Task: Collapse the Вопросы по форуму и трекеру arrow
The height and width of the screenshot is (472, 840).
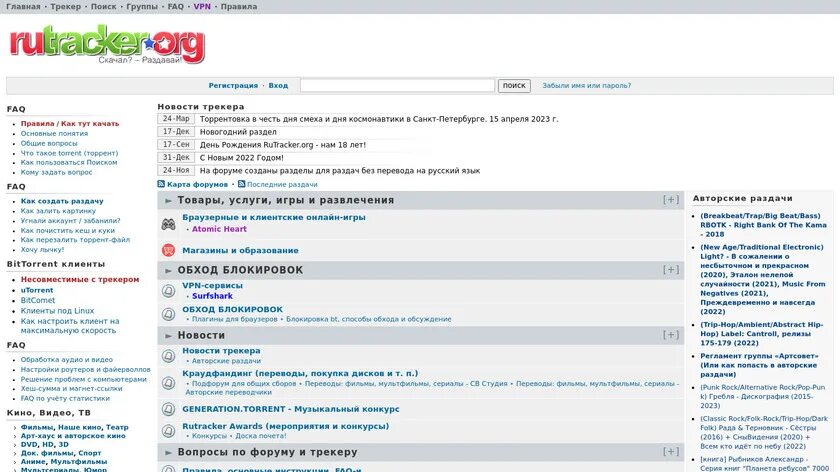Action: (x=168, y=453)
